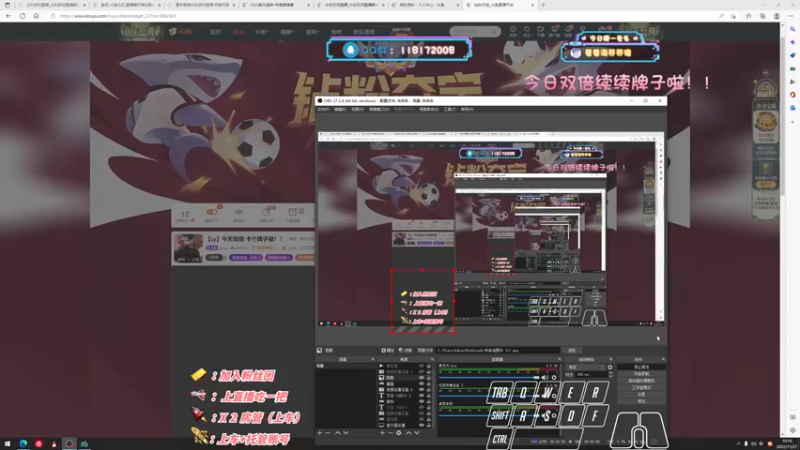Open first mixer channel settings gear
800x450 pixels.
(554, 378)
